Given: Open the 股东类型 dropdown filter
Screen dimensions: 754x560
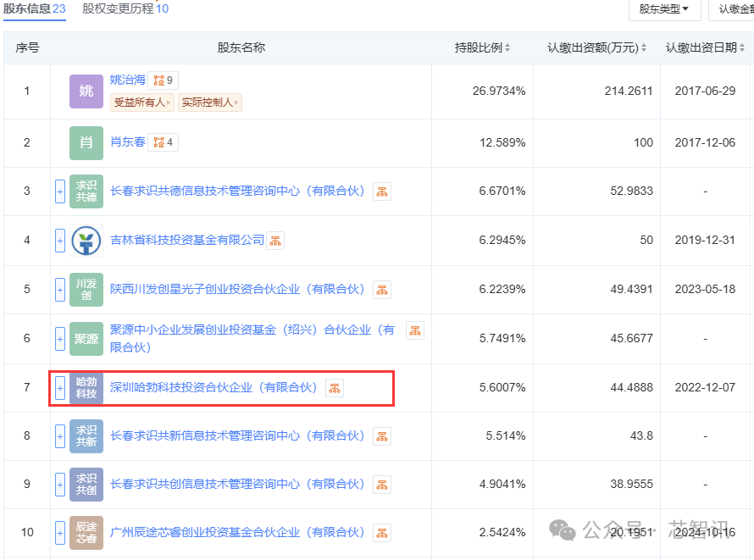Looking at the screenshot, I should point(664,9).
